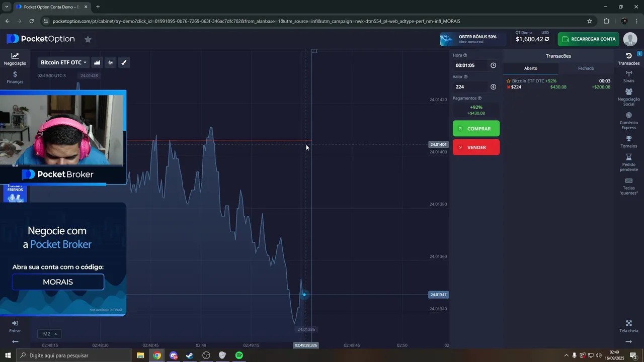The height and width of the screenshot is (362, 644).
Task: Click the favorites star next to logo
Action: pos(88,39)
